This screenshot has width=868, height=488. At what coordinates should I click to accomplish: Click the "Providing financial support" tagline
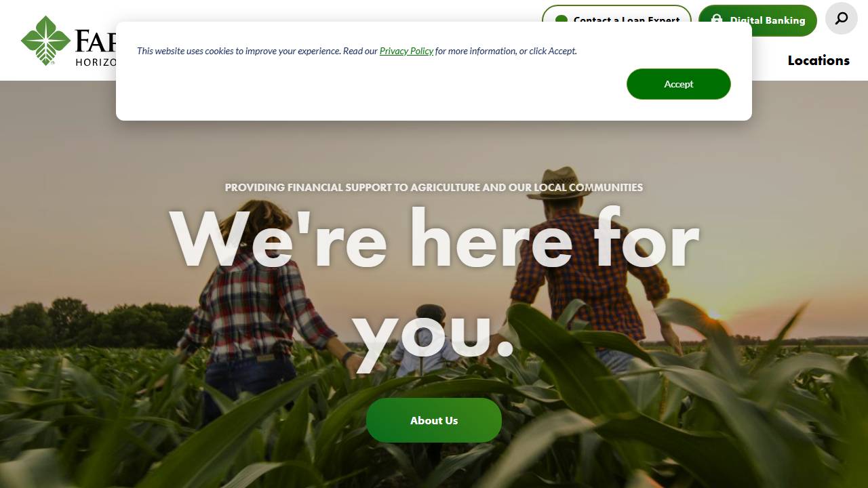[434, 187]
